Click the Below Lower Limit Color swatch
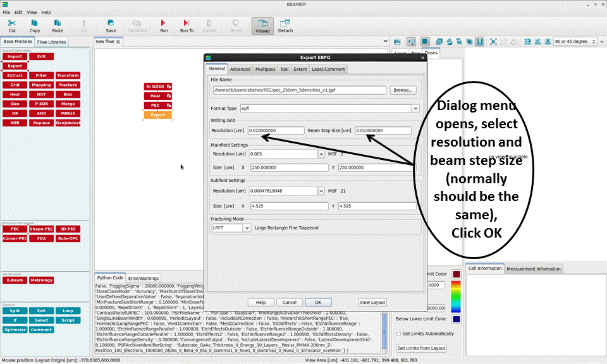Viewport: 607px width, 364px height. (457, 319)
